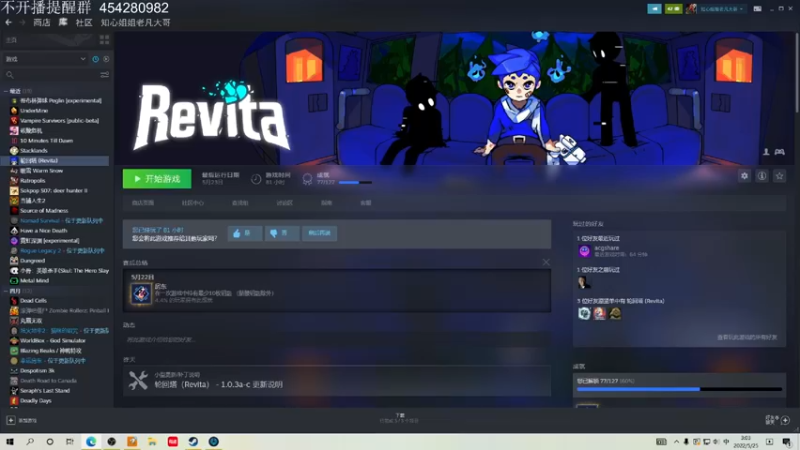This screenshot has height=450, width=800.
Task: Dismiss the post-game summary section
Action: click(x=546, y=262)
